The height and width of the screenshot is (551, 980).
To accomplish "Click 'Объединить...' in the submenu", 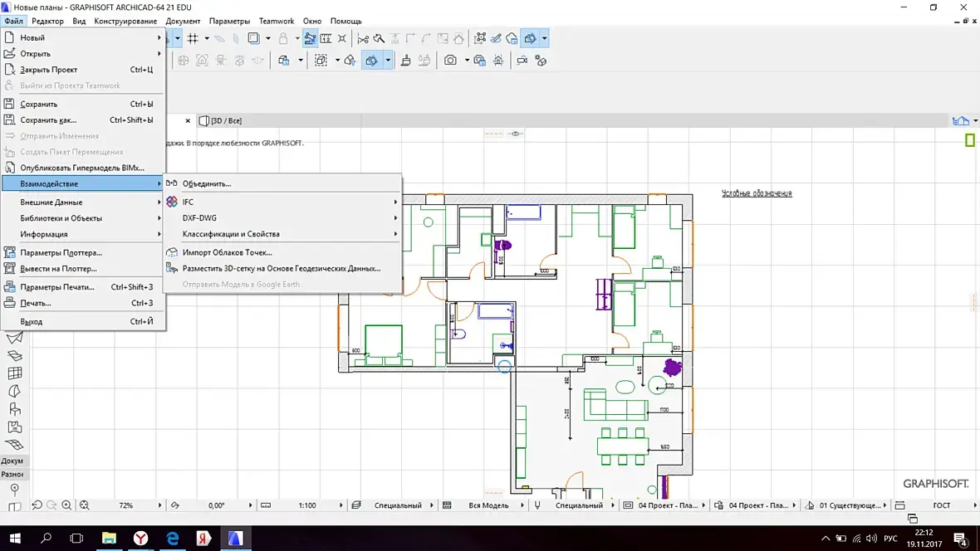I will [207, 183].
